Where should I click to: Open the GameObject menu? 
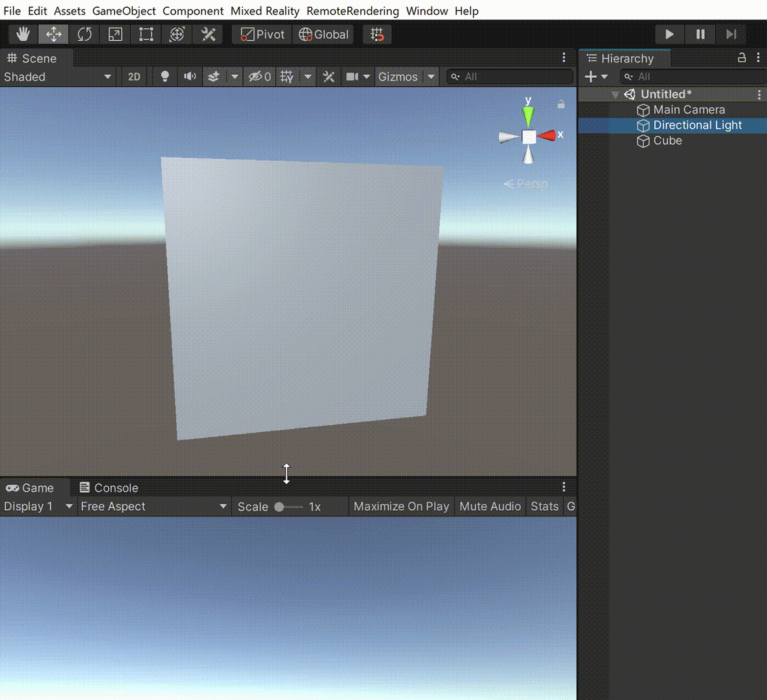click(124, 11)
